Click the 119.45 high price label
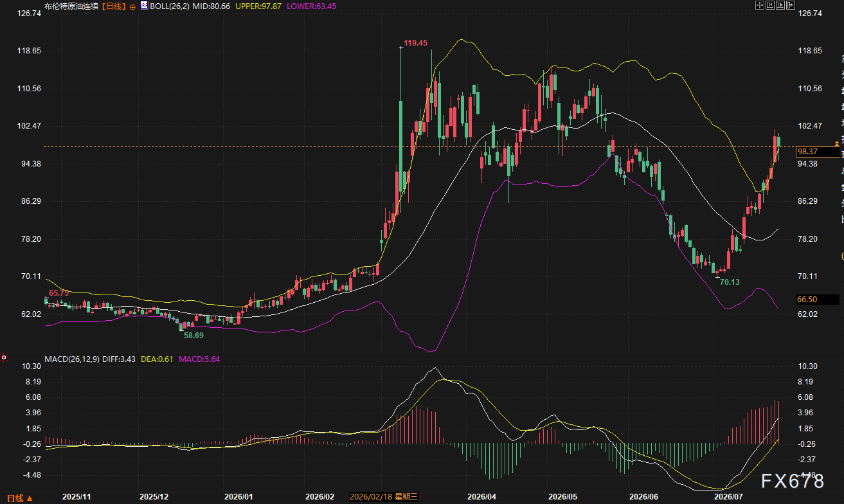 tap(415, 43)
